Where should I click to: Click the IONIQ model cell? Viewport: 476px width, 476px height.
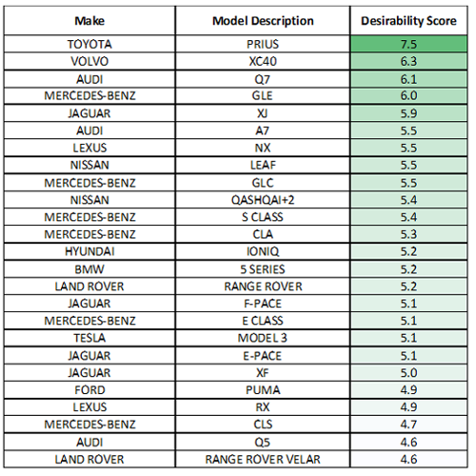coord(263,251)
